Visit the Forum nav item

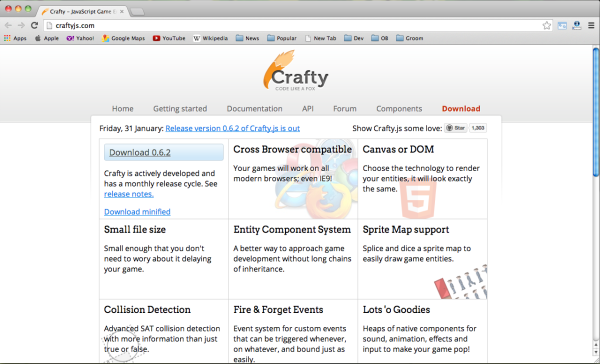pos(345,109)
